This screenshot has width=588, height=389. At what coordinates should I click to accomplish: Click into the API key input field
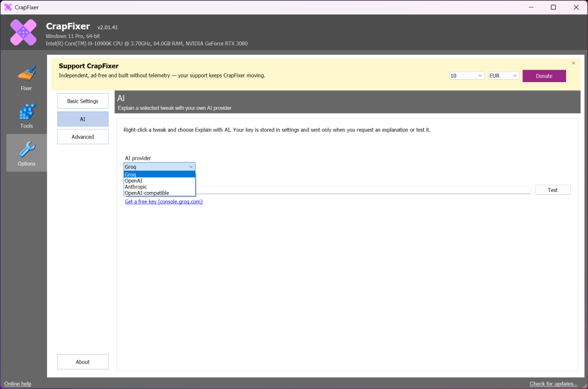point(363,190)
